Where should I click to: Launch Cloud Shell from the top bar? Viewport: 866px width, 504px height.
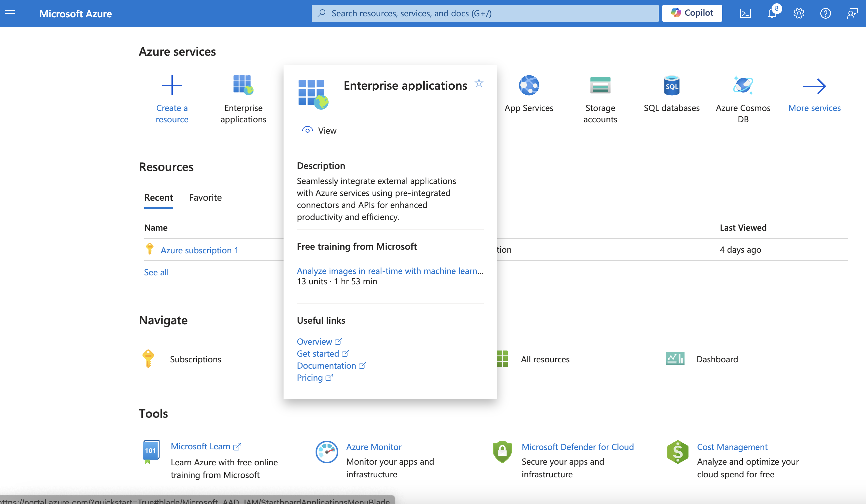(x=745, y=13)
